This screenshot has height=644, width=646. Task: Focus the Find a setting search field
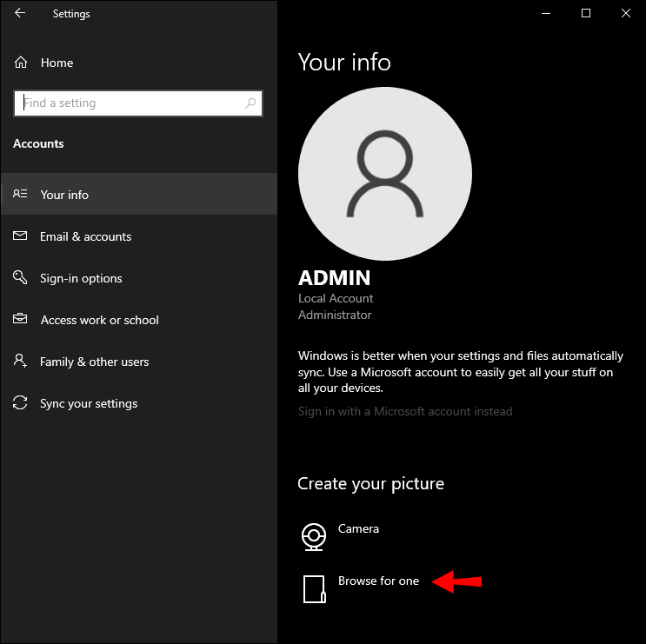(x=130, y=103)
